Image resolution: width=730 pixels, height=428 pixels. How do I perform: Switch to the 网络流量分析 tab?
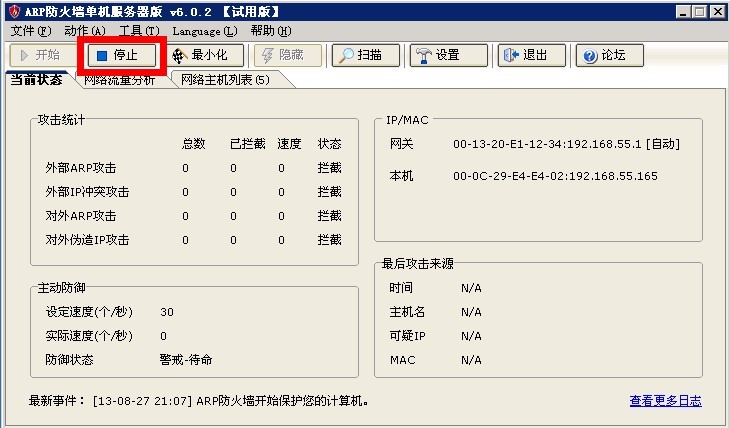pos(119,80)
